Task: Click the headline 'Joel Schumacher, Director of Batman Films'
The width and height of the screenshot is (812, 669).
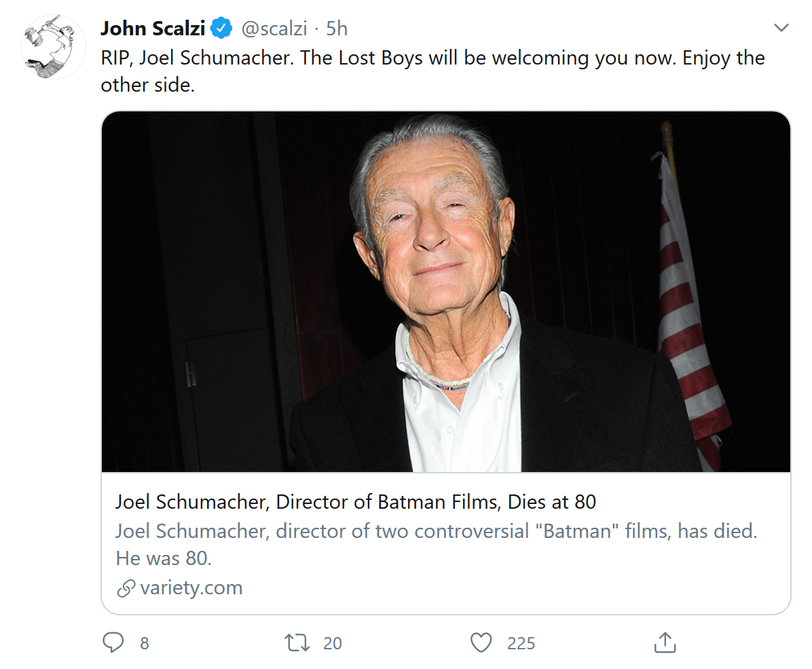Action: coord(355,502)
